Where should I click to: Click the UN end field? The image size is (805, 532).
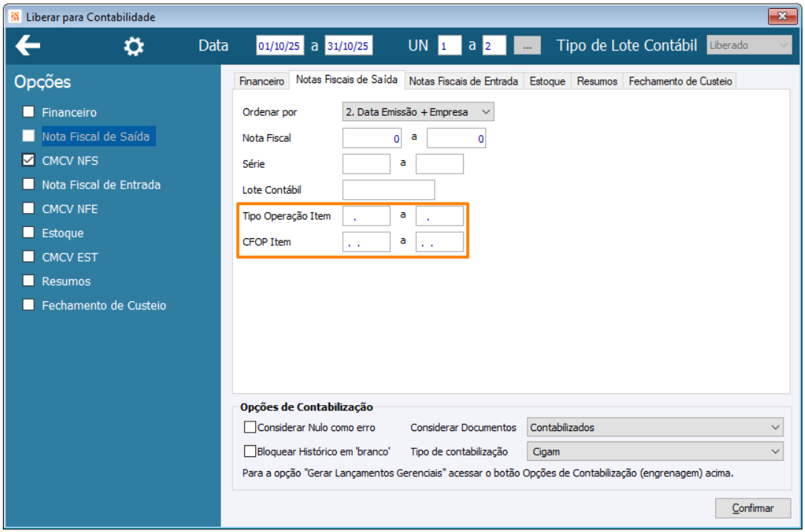494,46
